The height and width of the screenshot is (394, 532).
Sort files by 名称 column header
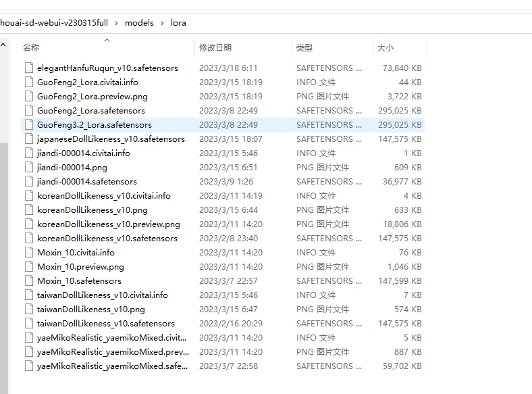31,47
